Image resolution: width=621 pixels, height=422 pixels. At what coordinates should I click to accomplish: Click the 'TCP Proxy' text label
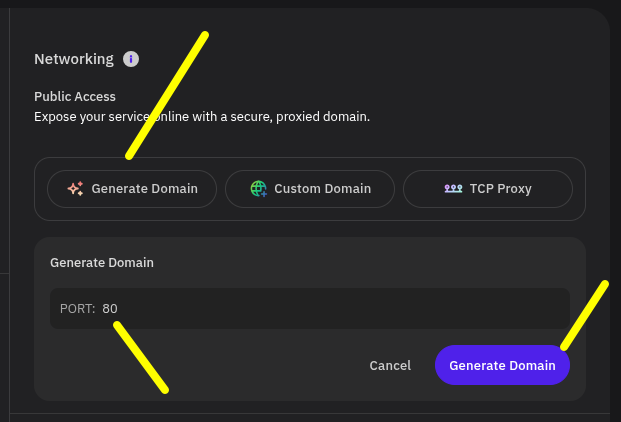[x=501, y=189]
